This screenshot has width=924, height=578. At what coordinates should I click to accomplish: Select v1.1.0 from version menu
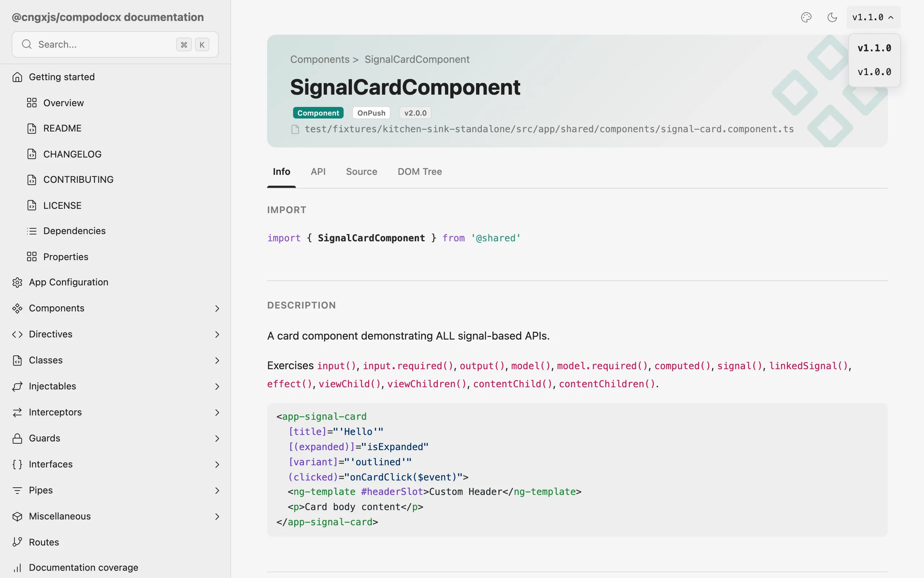tap(874, 48)
